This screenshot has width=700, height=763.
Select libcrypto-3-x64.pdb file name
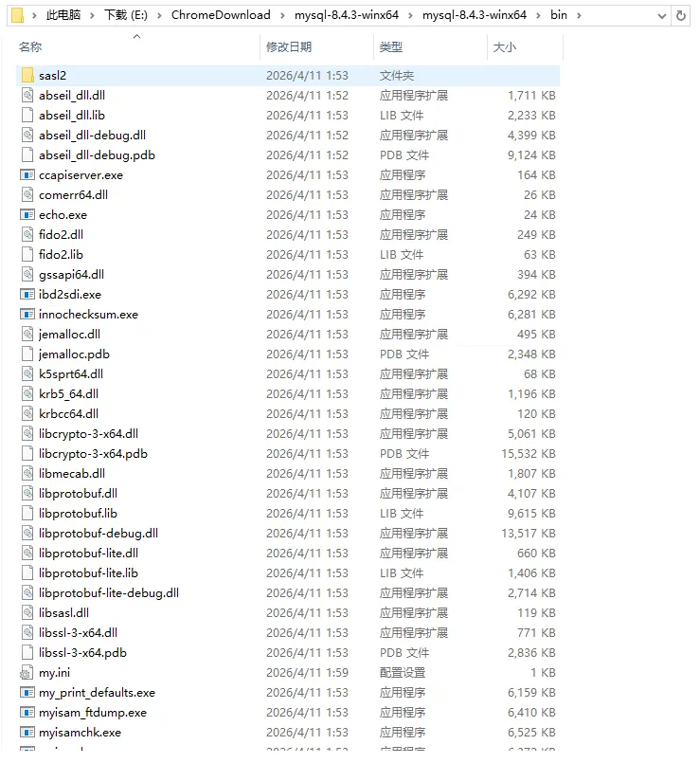(x=93, y=454)
